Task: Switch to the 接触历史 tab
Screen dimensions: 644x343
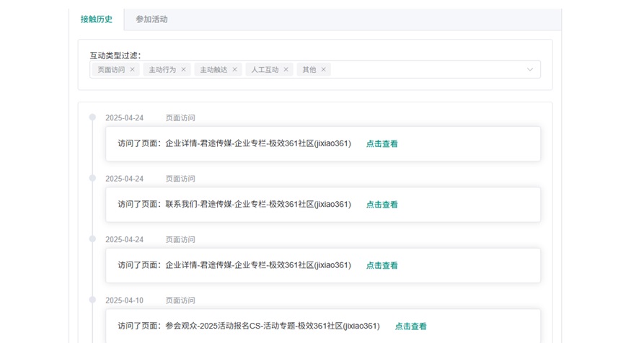Action: [97, 19]
